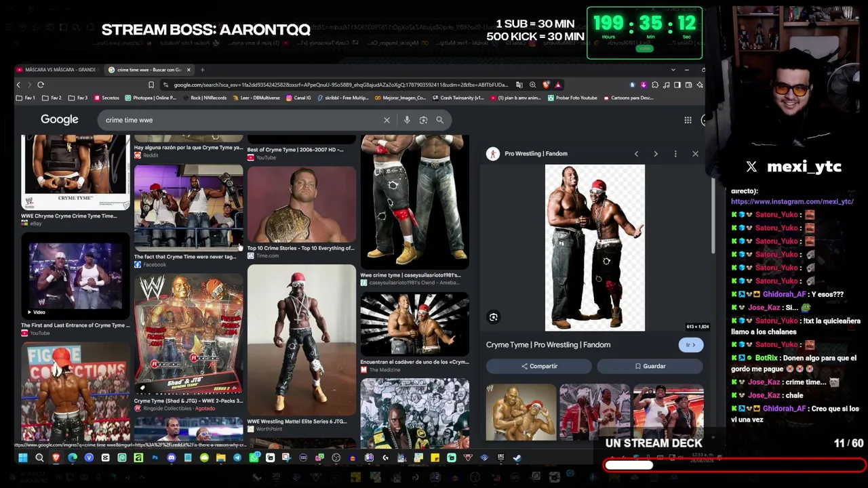This screenshot has height=488, width=868.
Task: Open the Probar Foto Youtube bookmark
Action: click(x=572, y=98)
